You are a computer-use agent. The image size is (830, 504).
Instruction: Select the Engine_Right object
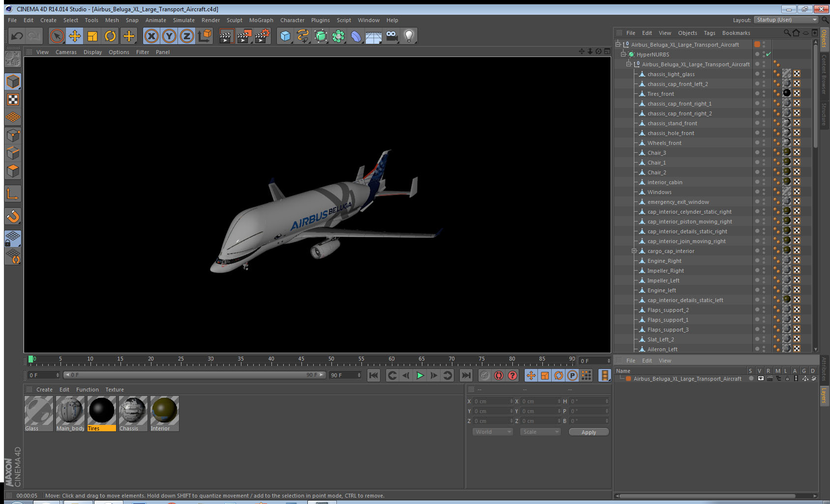coord(664,261)
